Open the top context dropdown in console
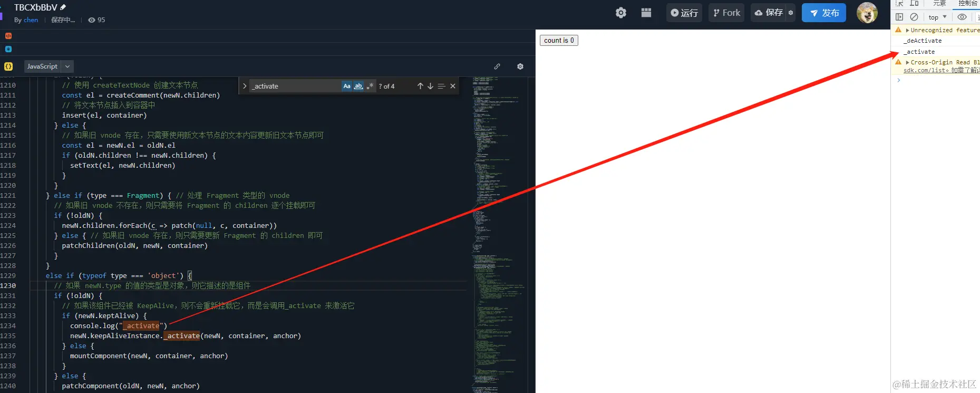980x393 pixels. [x=938, y=17]
